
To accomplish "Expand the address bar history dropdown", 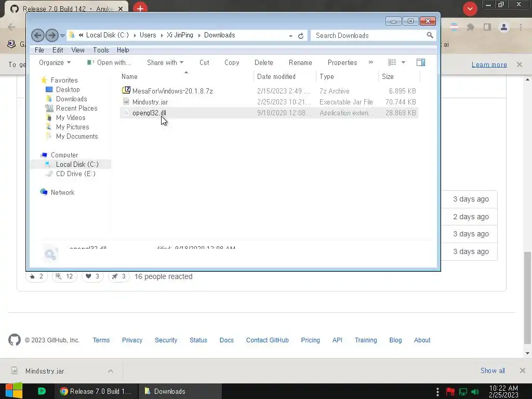I will pos(291,36).
